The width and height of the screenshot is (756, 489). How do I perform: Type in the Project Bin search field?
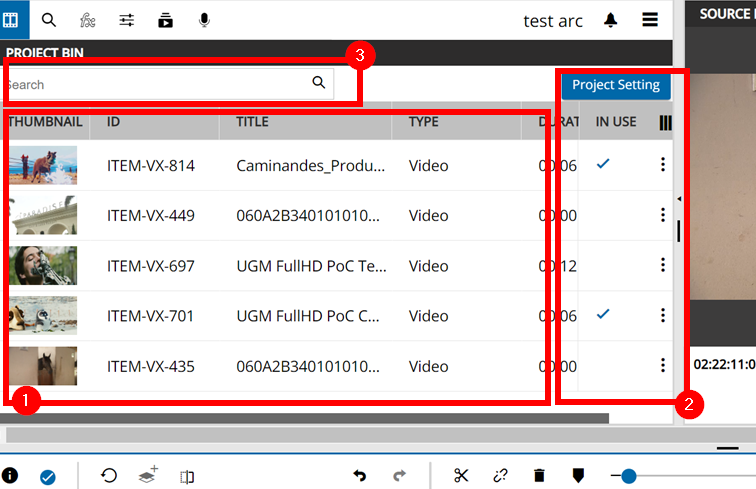(x=160, y=84)
